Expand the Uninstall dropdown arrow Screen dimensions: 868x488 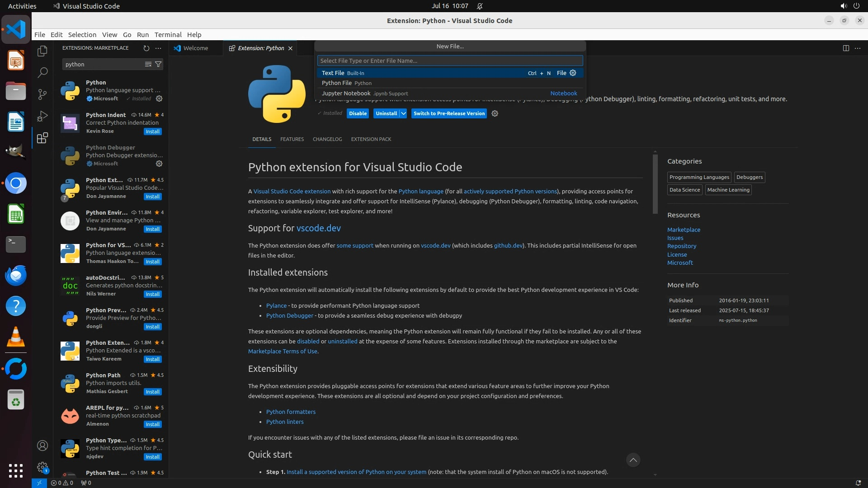[x=403, y=113]
